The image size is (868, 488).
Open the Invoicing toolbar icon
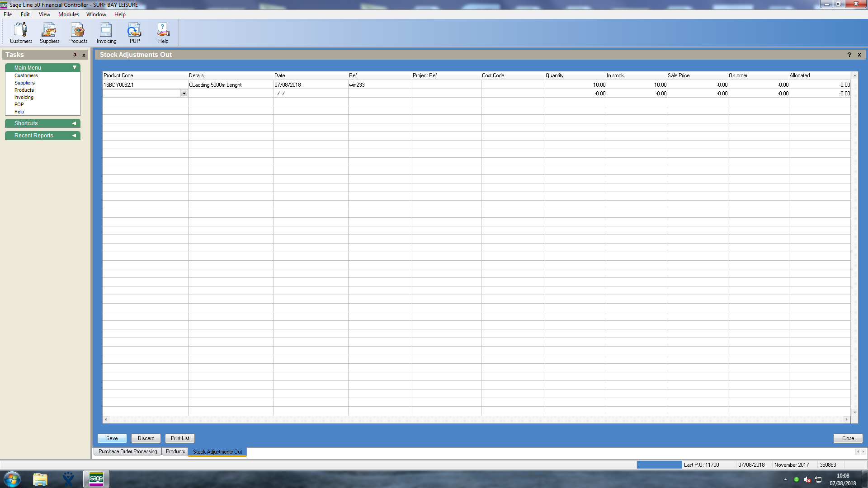[x=106, y=33]
